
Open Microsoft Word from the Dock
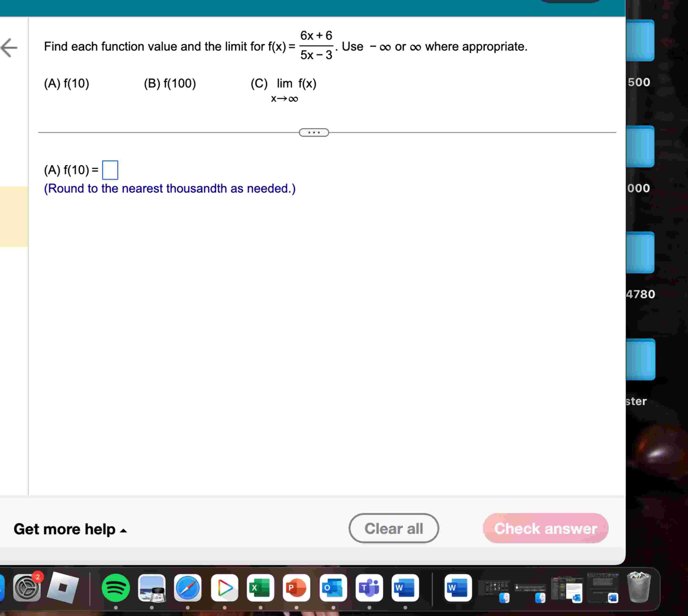[x=405, y=588]
